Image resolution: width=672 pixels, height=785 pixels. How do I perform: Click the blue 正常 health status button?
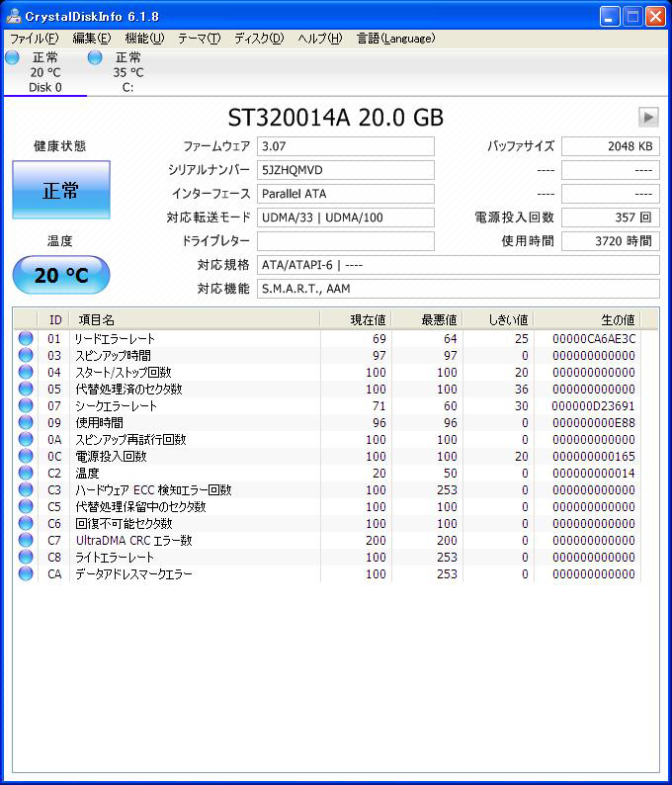[x=61, y=190]
